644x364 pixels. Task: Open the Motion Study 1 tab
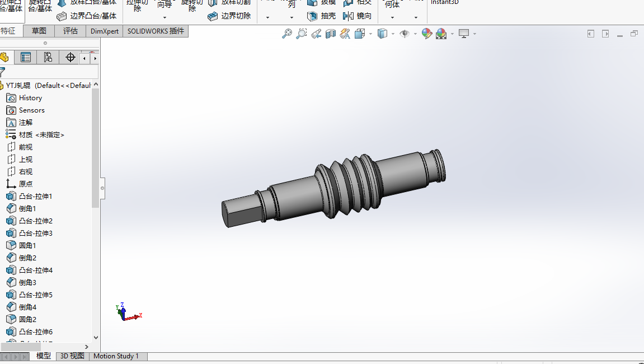coord(116,356)
